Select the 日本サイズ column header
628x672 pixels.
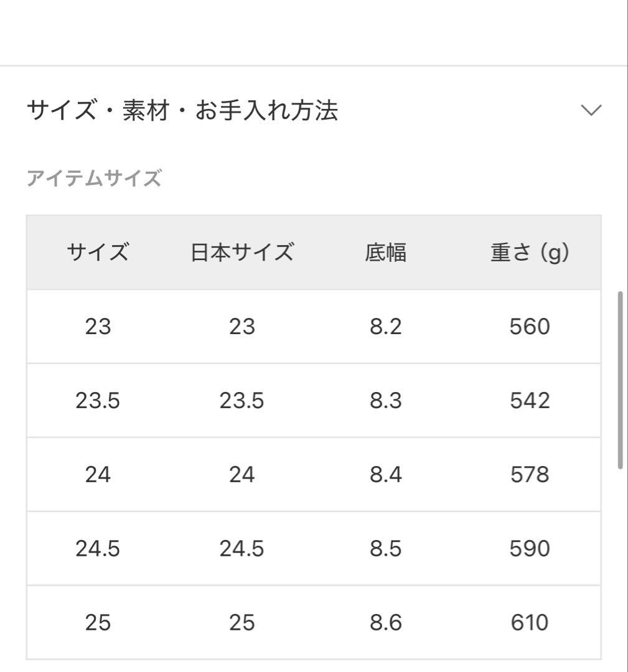(x=241, y=251)
